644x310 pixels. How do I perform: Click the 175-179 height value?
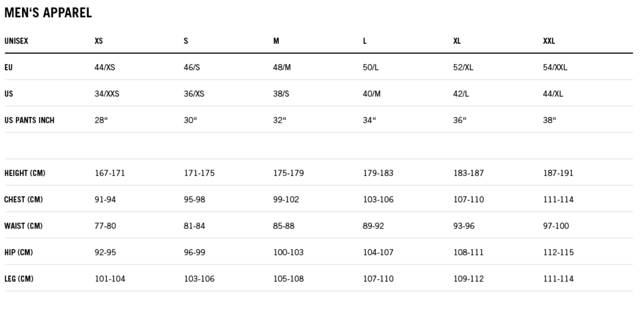tap(288, 173)
